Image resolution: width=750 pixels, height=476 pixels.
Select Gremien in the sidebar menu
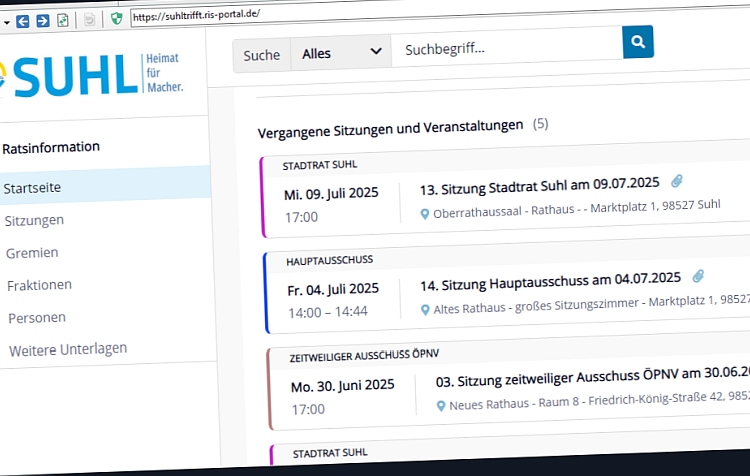point(32,253)
